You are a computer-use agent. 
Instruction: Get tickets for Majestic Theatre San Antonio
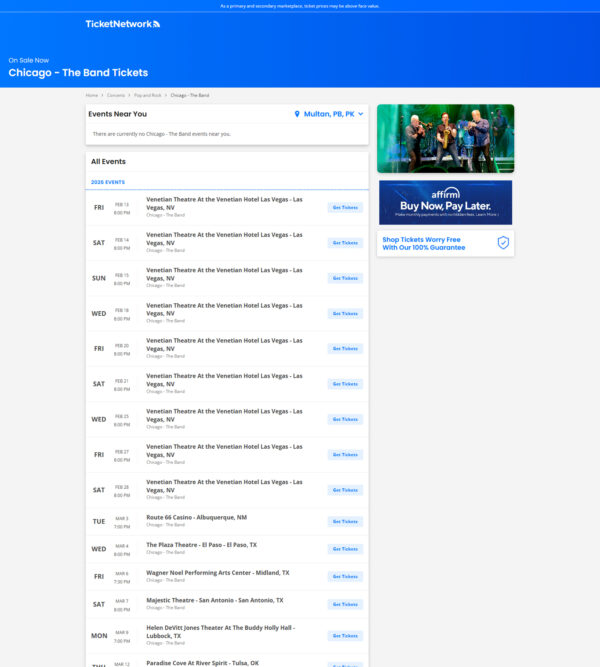pyautogui.click(x=345, y=604)
